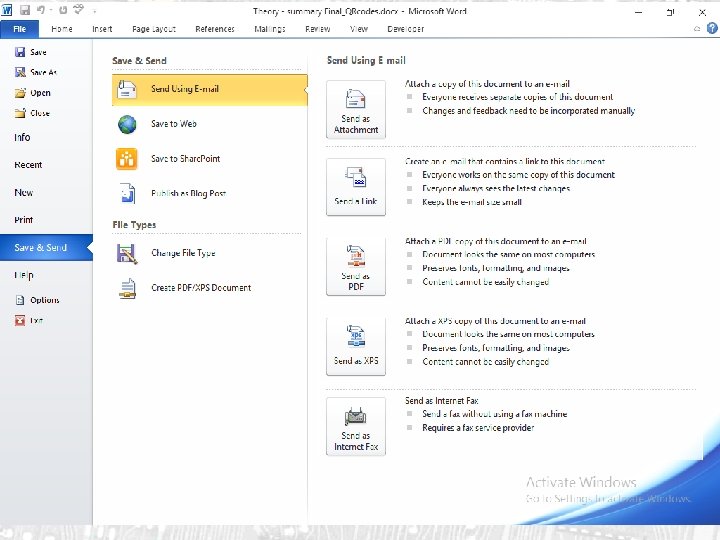720x540 pixels.
Task: Minimize the Word window
Action: [x=638, y=12]
